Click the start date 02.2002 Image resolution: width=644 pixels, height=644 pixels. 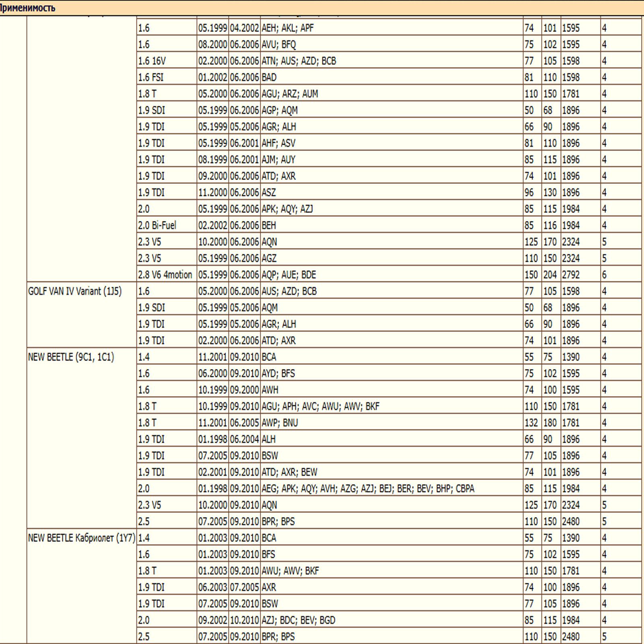pyautogui.click(x=213, y=225)
